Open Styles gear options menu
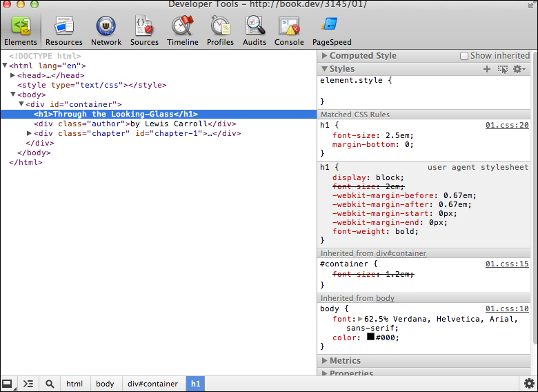Image resolution: width=538 pixels, height=392 pixels. 519,69
